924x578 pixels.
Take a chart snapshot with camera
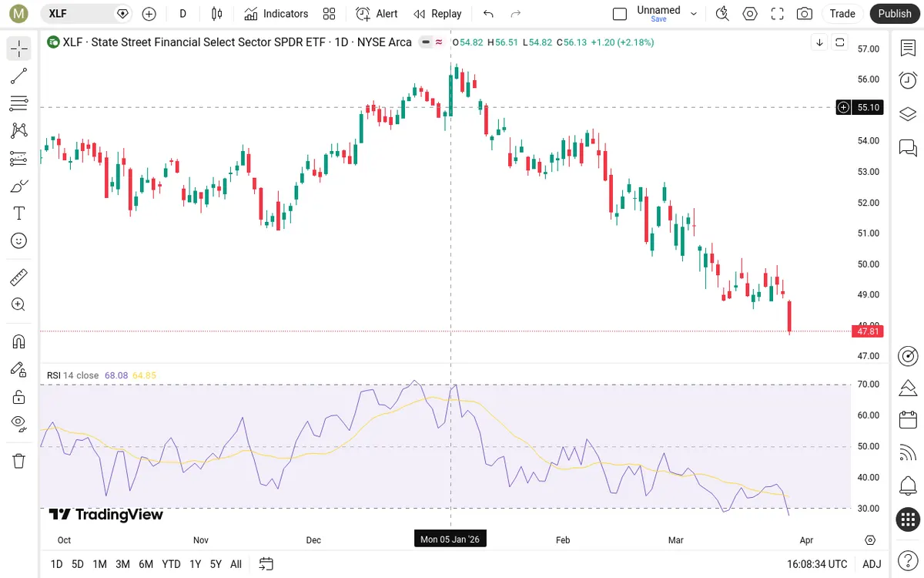[x=805, y=13]
